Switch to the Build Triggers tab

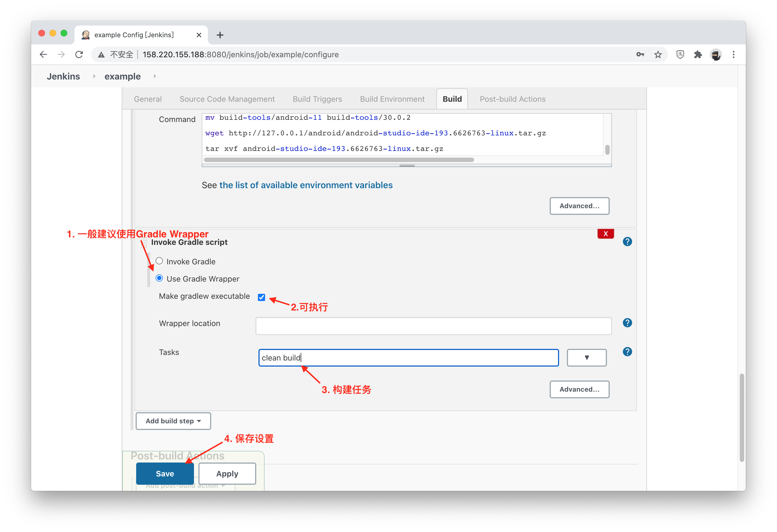(317, 99)
